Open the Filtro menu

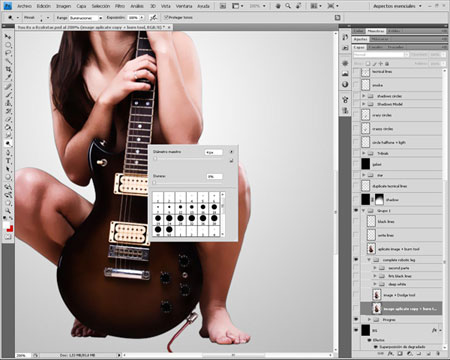tap(120, 6)
